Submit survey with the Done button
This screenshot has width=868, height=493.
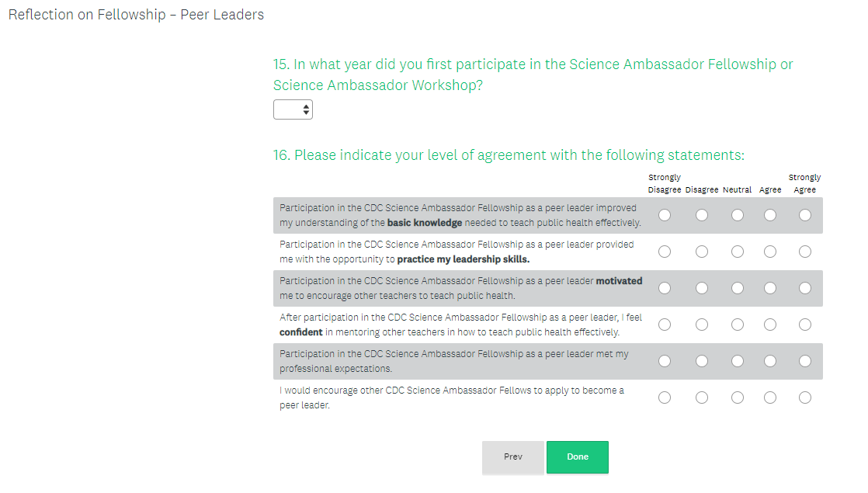point(578,457)
